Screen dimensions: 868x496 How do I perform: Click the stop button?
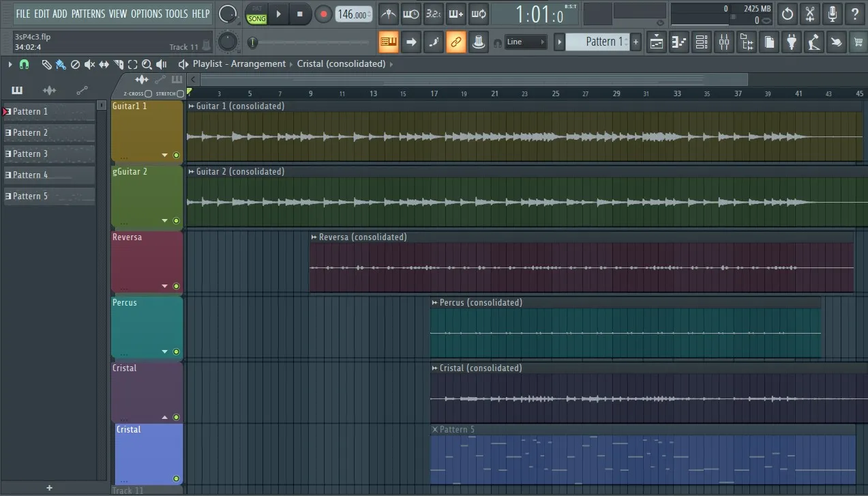pos(300,14)
